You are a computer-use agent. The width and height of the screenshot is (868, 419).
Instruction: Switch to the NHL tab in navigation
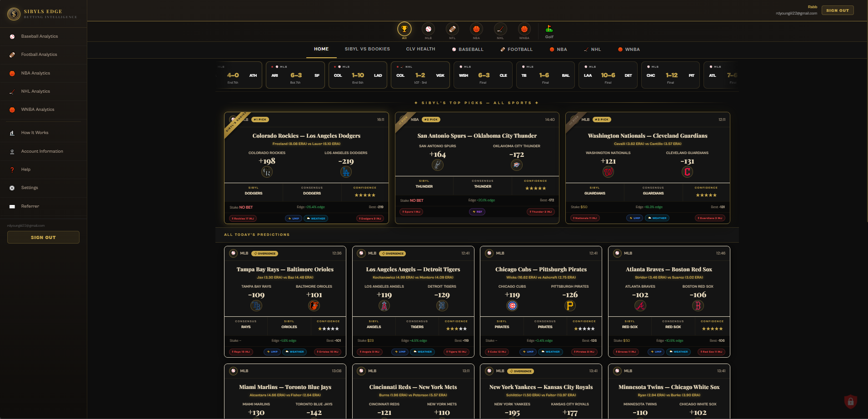tap(592, 49)
